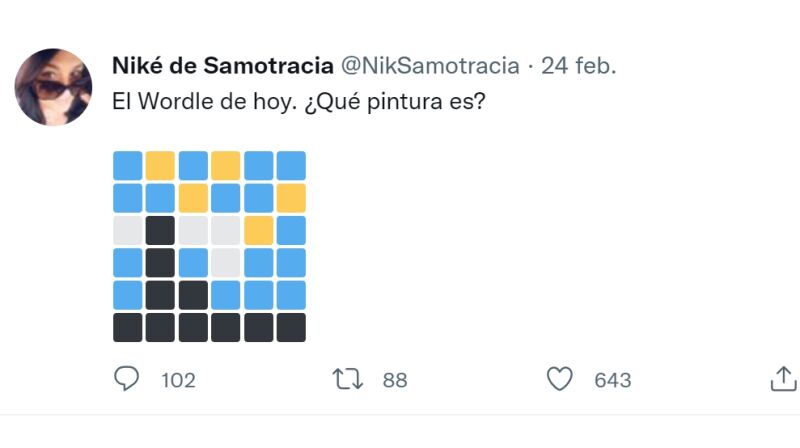
Task: Click the 24 feb. timestamp
Action: coord(579,67)
